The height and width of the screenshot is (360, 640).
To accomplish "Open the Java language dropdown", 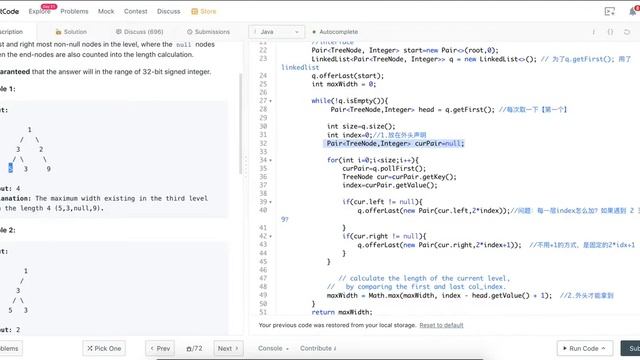I will (x=276, y=32).
